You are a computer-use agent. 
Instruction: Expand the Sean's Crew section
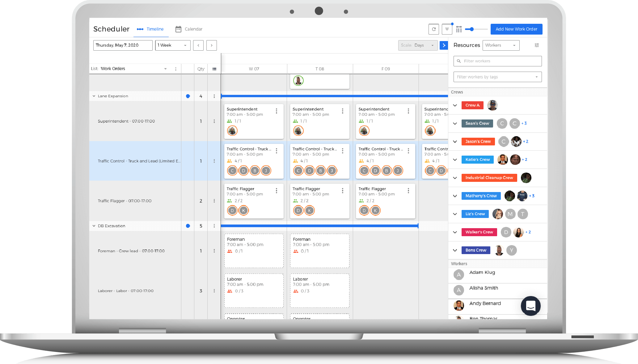click(x=456, y=123)
